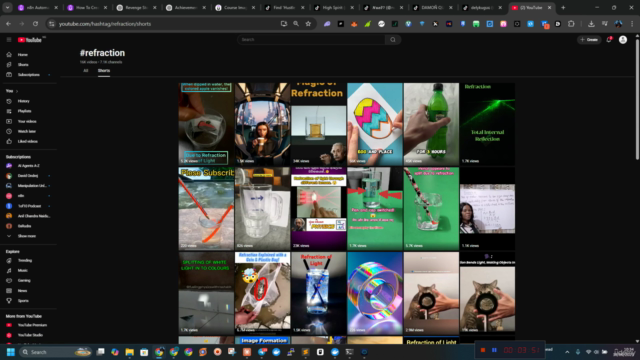The height and width of the screenshot is (360, 640).
Task: Open File Explorer from the taskbar
Action: click(x=129, y=352)
